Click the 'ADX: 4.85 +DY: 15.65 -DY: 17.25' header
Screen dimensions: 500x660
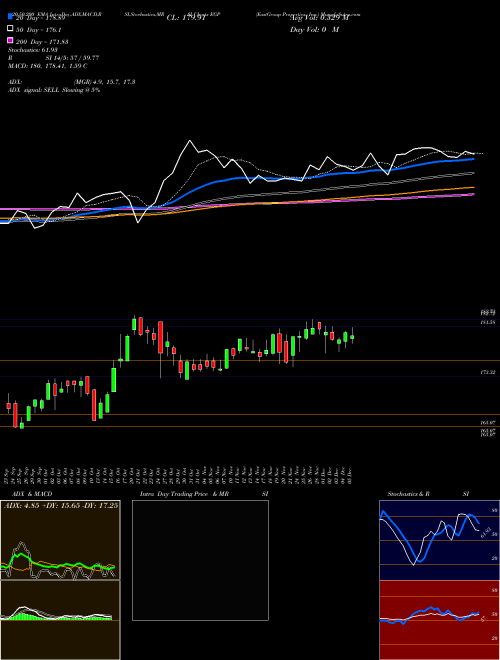coord(61,505)
